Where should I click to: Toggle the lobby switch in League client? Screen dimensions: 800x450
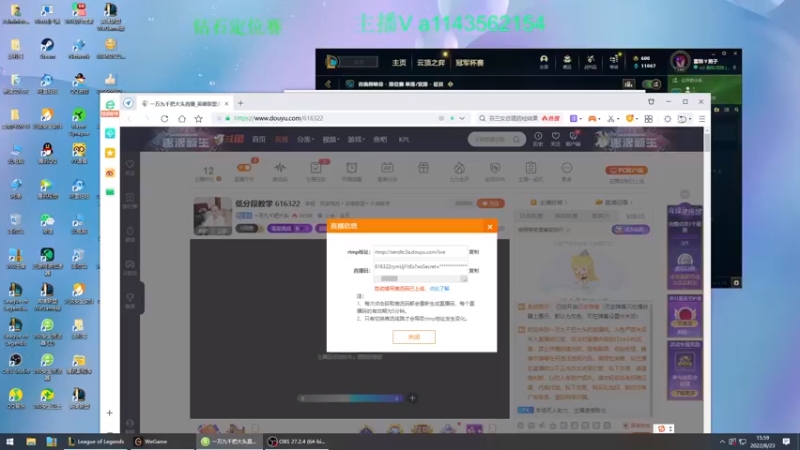coord(652,84)
